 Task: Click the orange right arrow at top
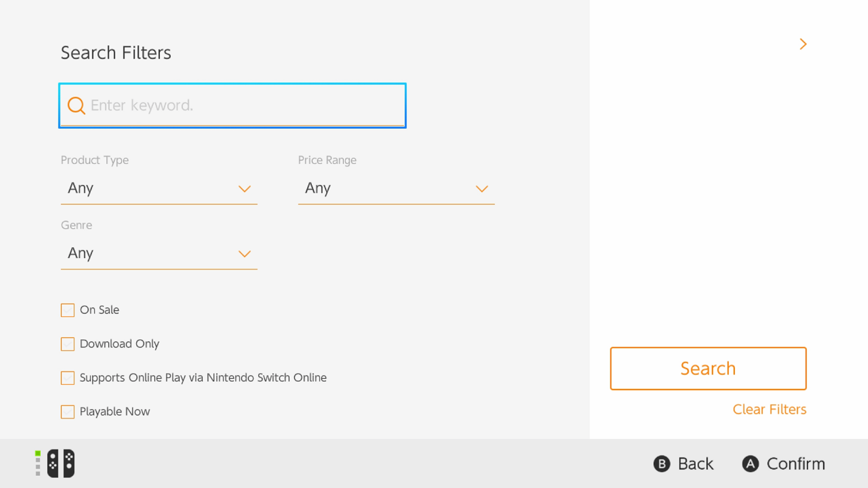point(803,44)
